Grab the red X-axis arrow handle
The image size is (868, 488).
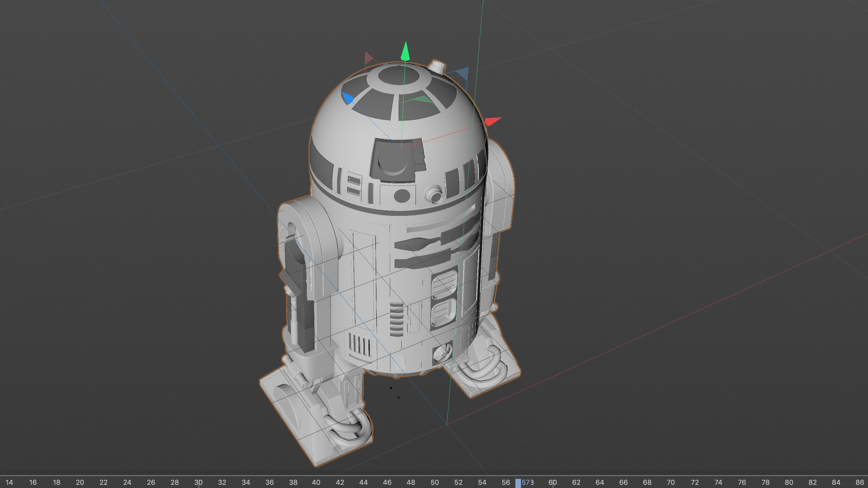point(493,121)
